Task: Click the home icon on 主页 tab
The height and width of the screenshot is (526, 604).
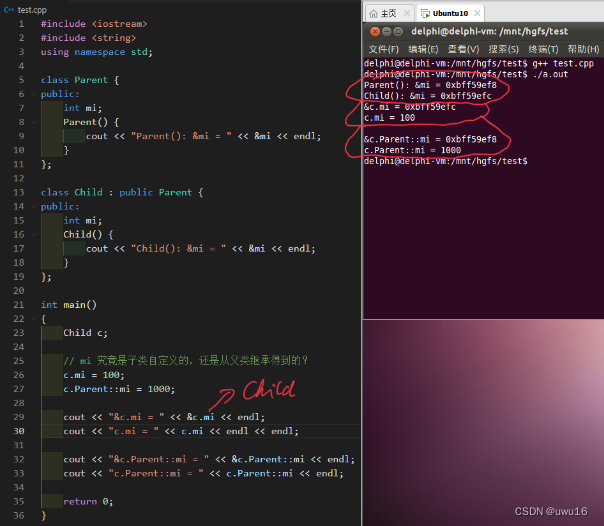Action: pos(373,14)
